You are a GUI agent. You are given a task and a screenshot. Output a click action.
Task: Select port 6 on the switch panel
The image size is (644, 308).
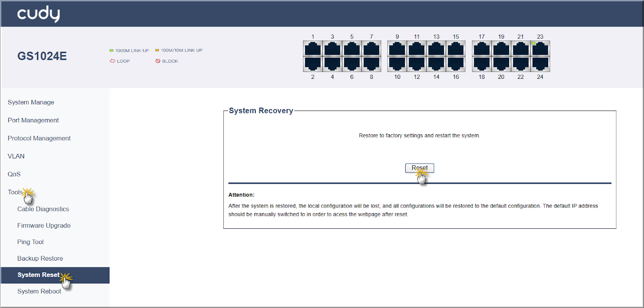[x=352, y=64]
